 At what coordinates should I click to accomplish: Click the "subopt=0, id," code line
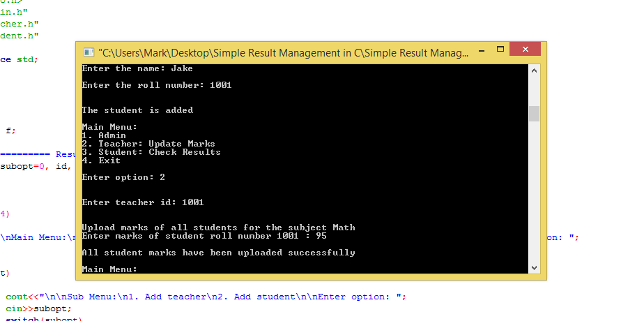tap(35, 167)
